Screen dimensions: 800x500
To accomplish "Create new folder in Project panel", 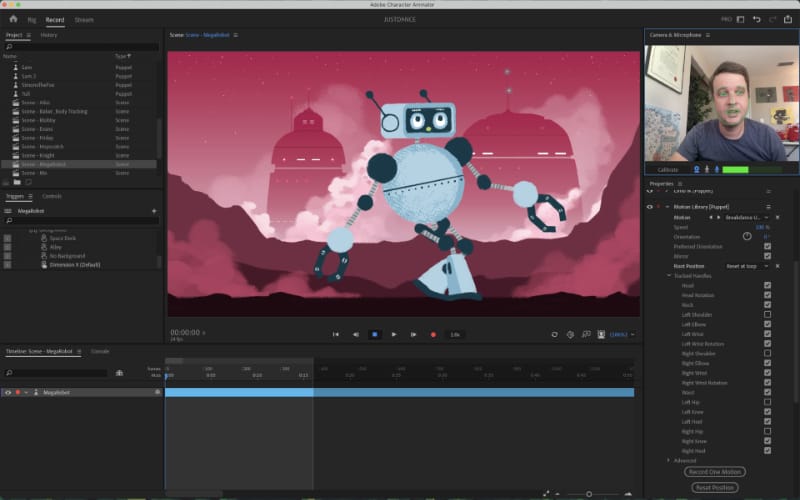I will 17,182.
